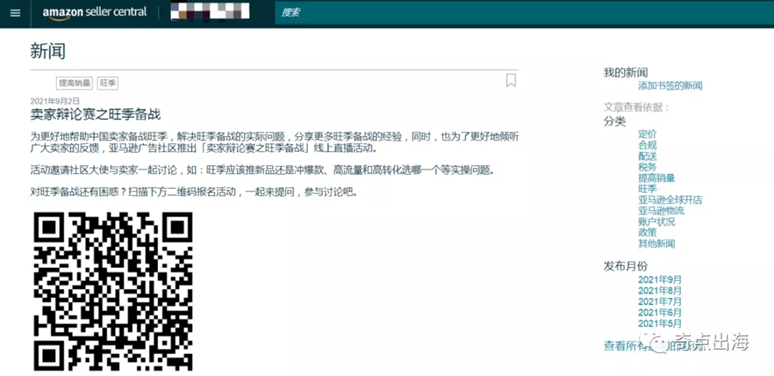The height and width of the screenshot is (376, 774).
Task: Show news from 2021年7月
Action: pos(659,301)
